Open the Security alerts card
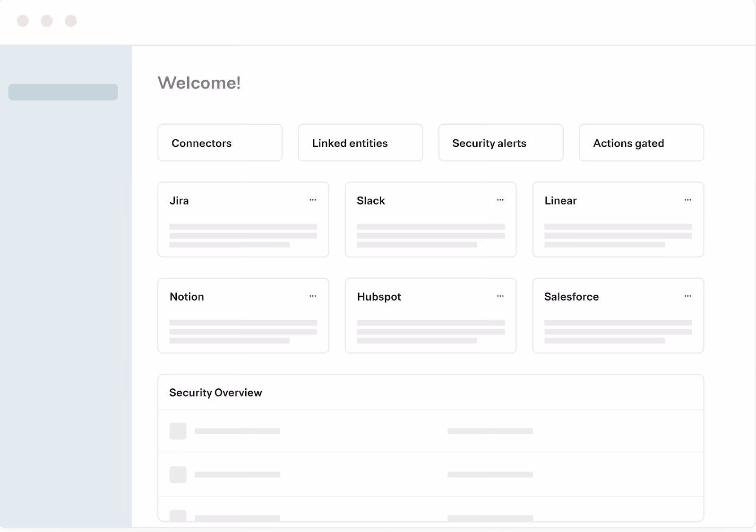The image size is (756, 532). pos(501,143)
